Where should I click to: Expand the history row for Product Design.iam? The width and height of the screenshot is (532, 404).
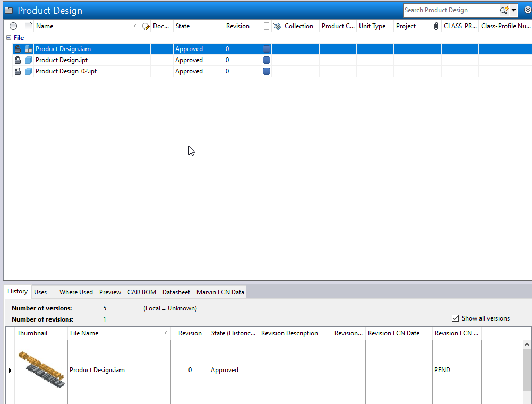(x=10, y=370)
